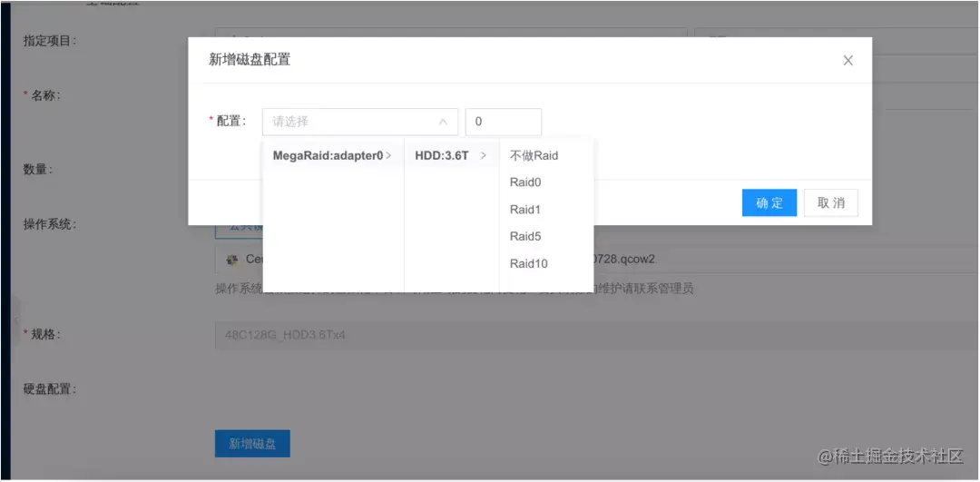Click the 新增磁盘配置 dialog title
Image resolution: width=980 pixels, height=482 pixels.
[x=250, y=60]
